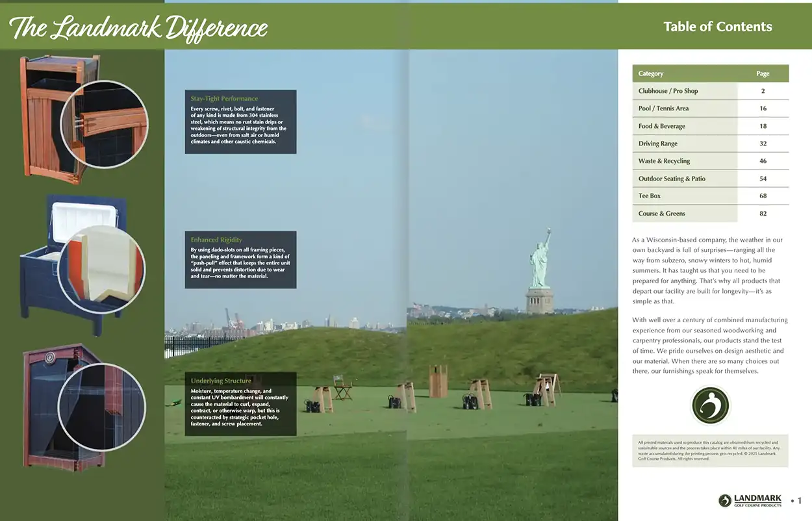Select the Enhanced Rigidity text panel
Viewport: 812px width, 521px height.
[240, 259]
